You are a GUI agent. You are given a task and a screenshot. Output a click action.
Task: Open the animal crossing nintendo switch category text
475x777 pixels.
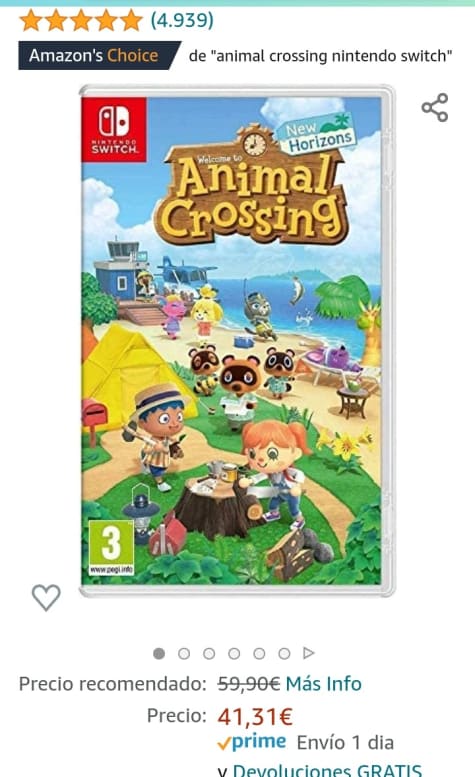coord(320,56)
